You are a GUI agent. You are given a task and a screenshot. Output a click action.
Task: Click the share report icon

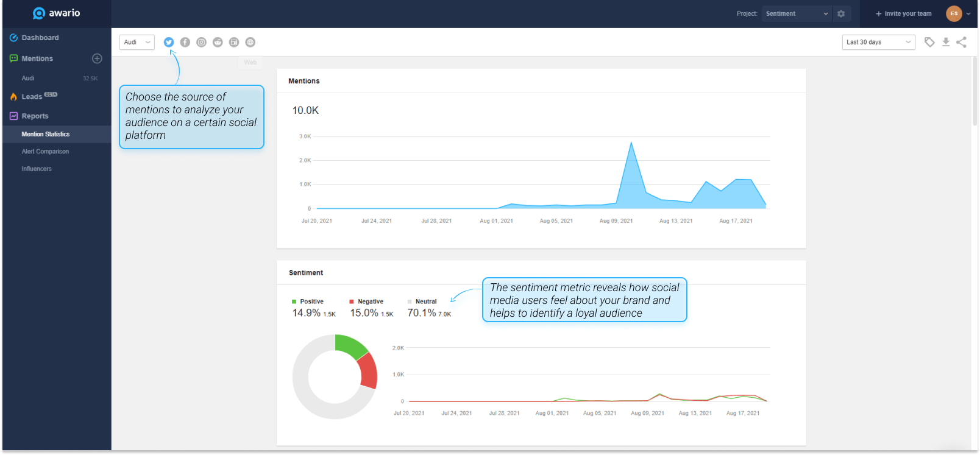click(x=962, y=42)
